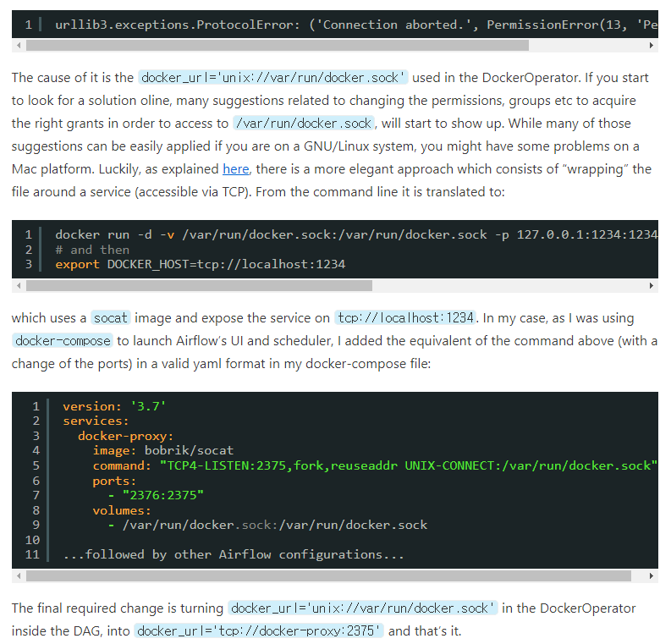The height and width of the screenshot is (644, 671).
Task: Click the "command: TCP4-LISTEN:2375" yaml line
Action: point(376,465)
